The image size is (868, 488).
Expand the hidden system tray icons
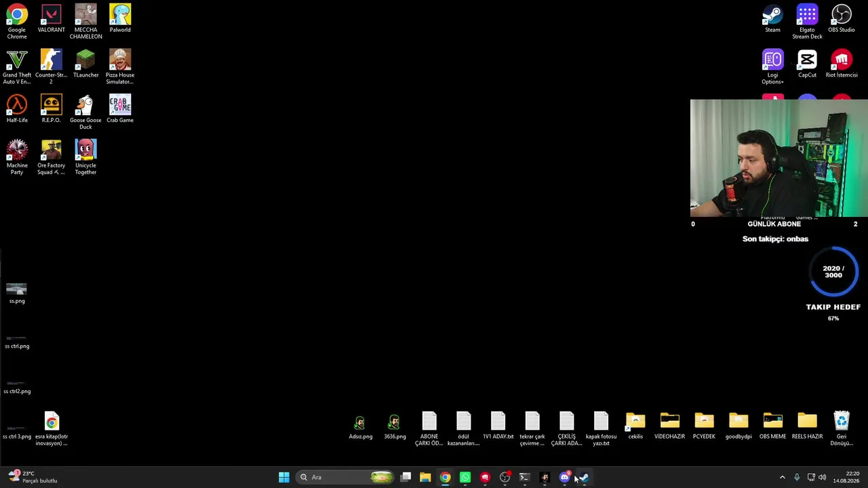782,477
